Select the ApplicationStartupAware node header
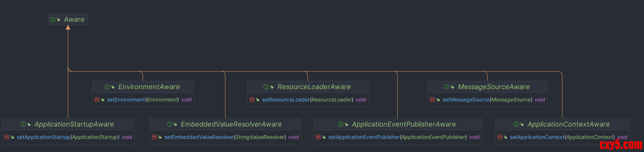This screenshot has height=152, width=644. click(74, 124)
